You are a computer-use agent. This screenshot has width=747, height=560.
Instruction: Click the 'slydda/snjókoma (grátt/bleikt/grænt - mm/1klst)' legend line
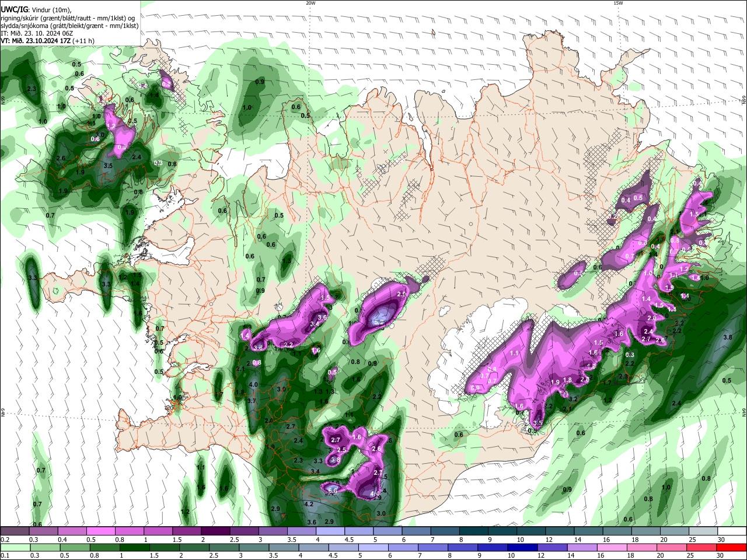[x=69, y=26]
